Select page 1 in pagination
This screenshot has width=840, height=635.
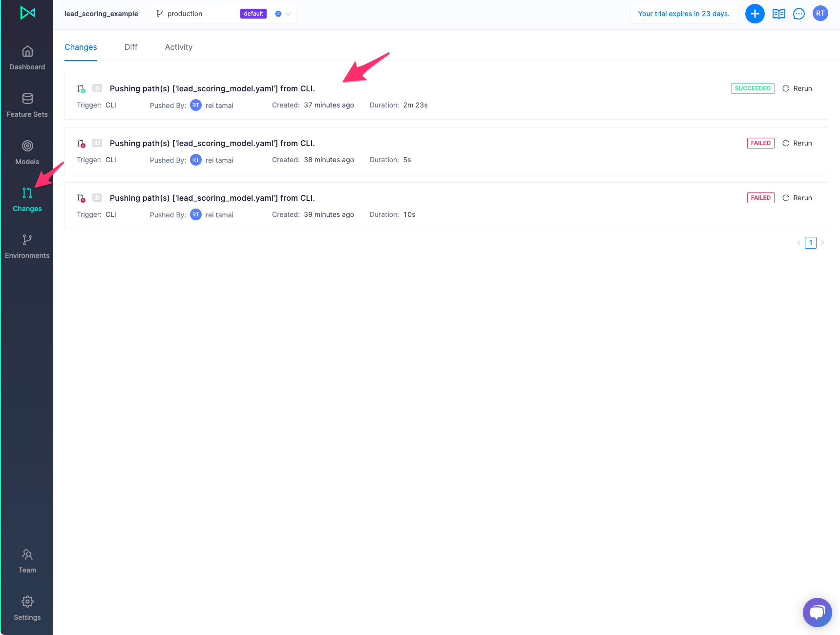811,243
